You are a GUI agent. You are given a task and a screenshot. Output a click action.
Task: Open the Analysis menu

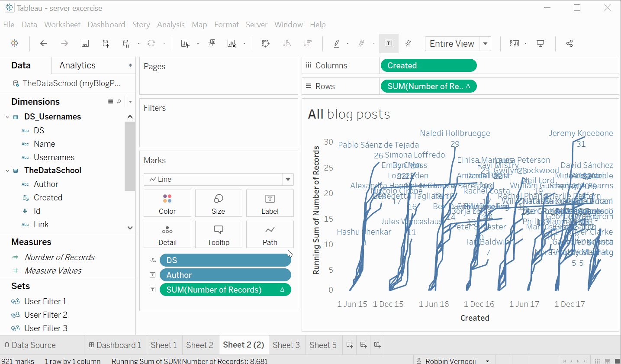point(171,25)
